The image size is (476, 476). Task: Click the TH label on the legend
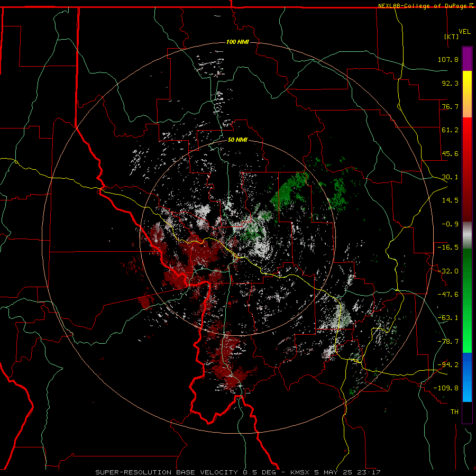(x=454, y=412)
